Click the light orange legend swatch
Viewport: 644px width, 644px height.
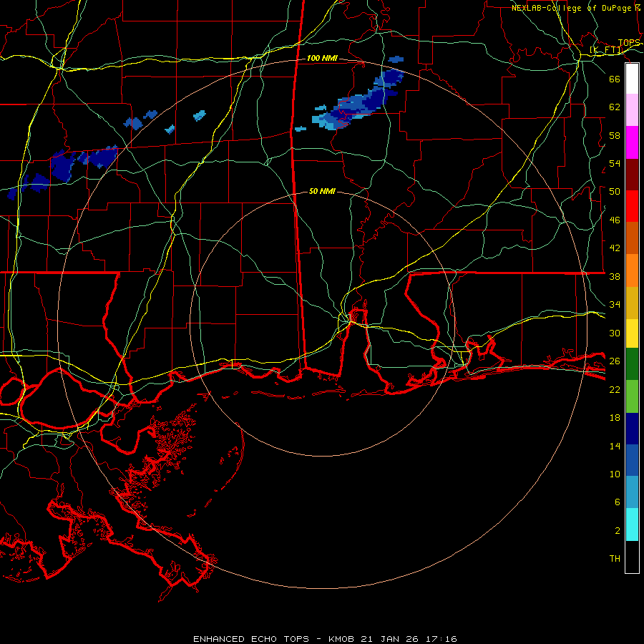[x=632, y=270]
